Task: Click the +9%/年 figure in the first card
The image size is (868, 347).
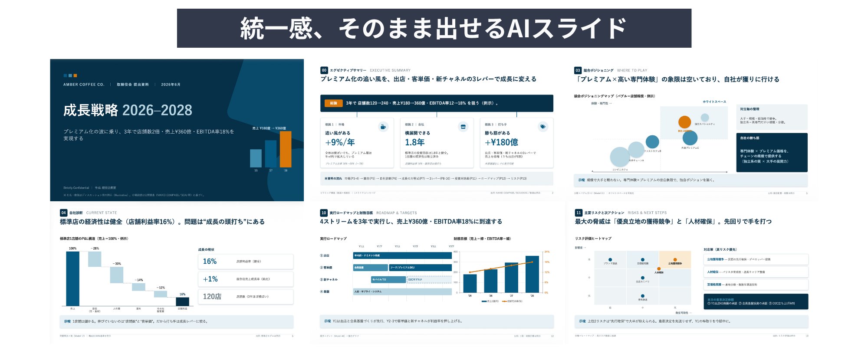Action: [340, 142]
